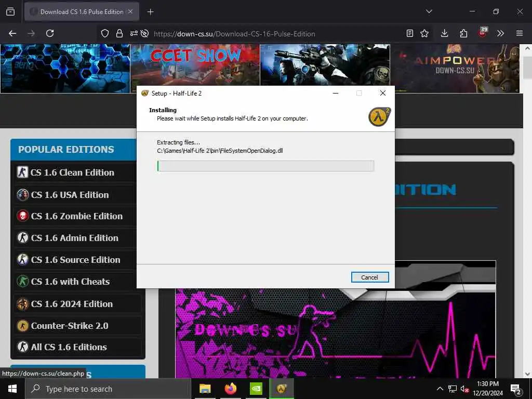Close the Download CS 1.6 Pulse Edition tab
Screen dimensions: 532x399
point(130,11)
